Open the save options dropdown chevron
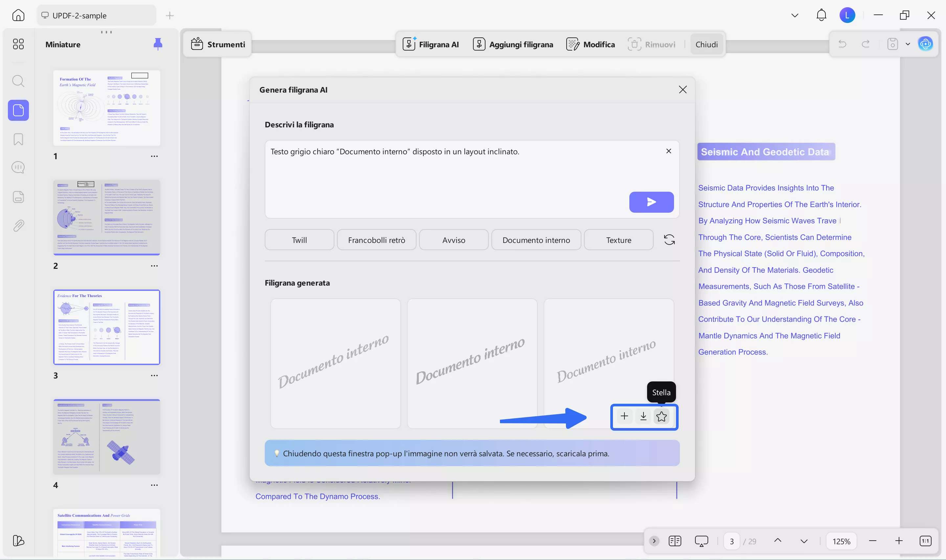 908,44
